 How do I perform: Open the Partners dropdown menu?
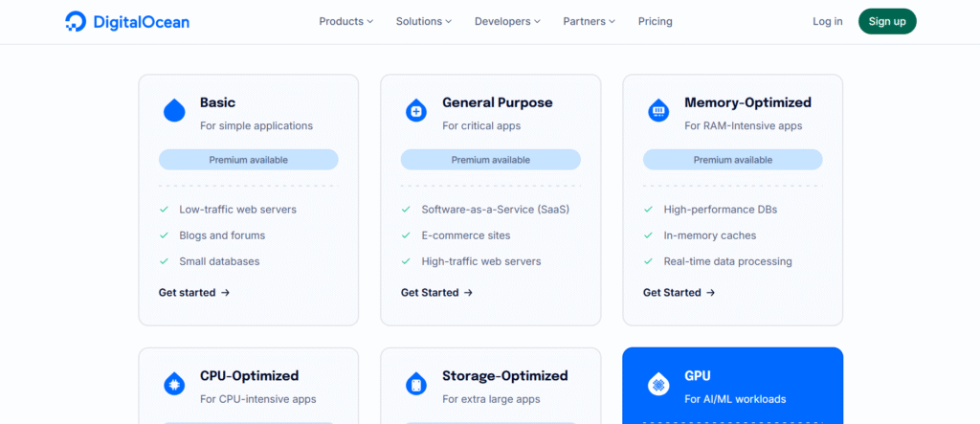tap(589, 21)
